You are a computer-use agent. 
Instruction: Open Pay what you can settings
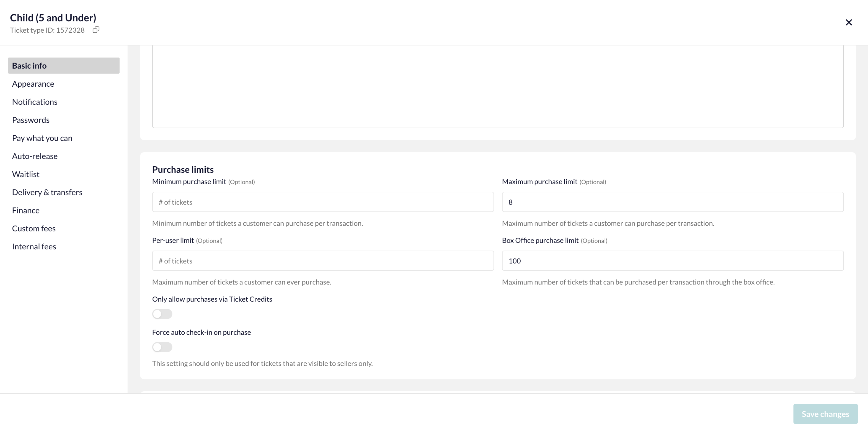tap(42, 138)
